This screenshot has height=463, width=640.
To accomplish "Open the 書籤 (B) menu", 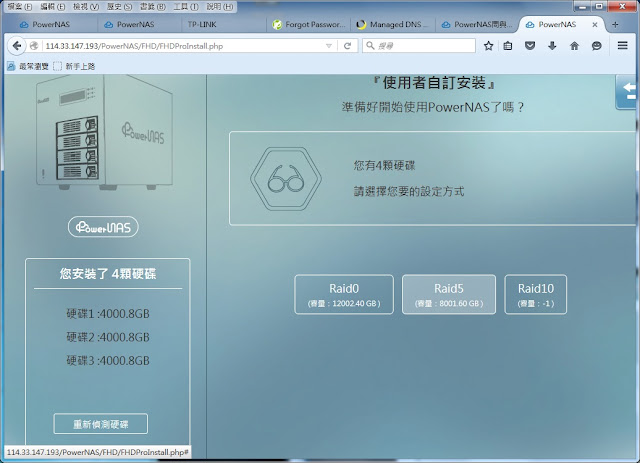I will point(153,7).
